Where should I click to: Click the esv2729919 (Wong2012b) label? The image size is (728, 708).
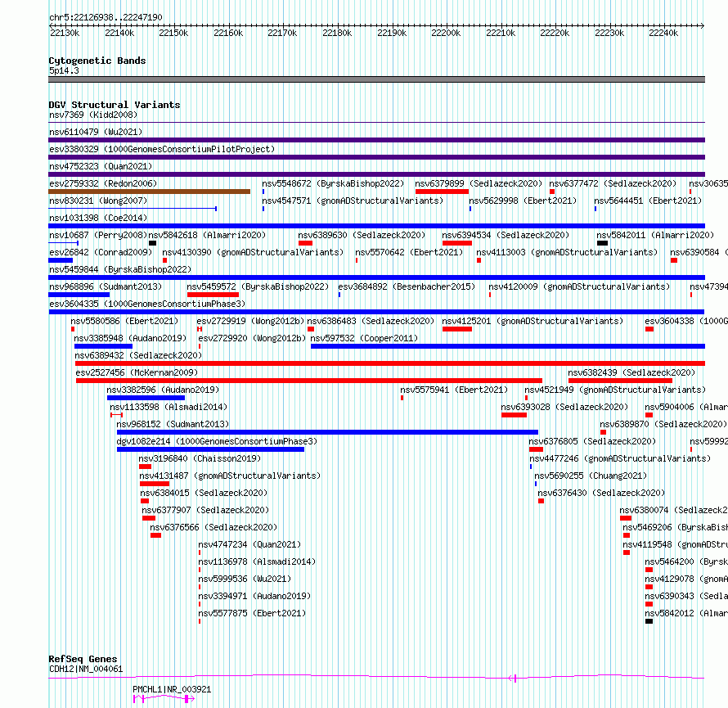click(x=250, y=321)
